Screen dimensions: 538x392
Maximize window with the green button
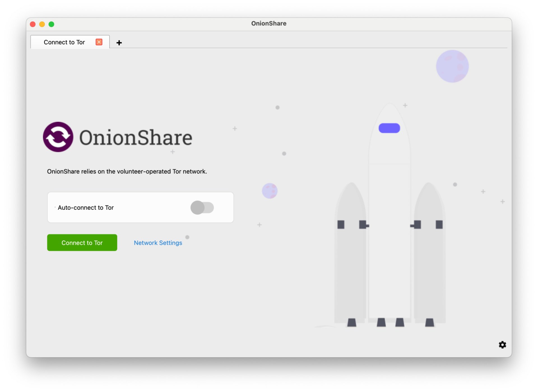[x=51, y=24]
